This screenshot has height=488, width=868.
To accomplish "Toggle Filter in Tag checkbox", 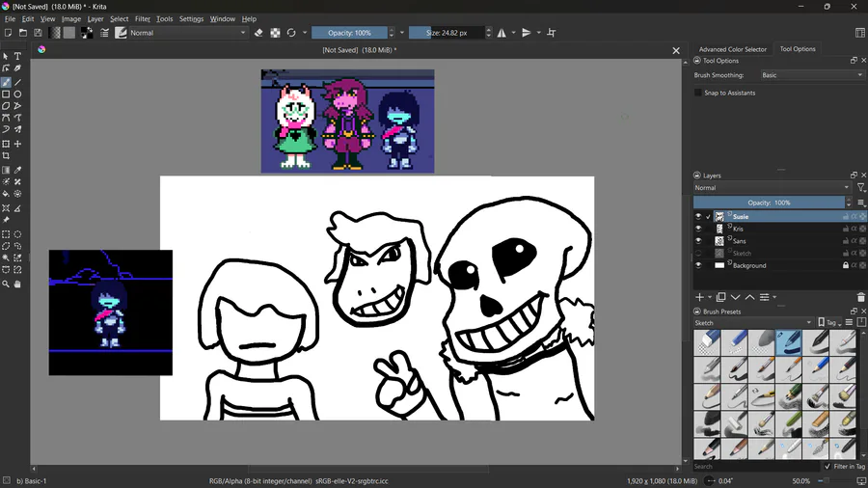I will 827,467.
